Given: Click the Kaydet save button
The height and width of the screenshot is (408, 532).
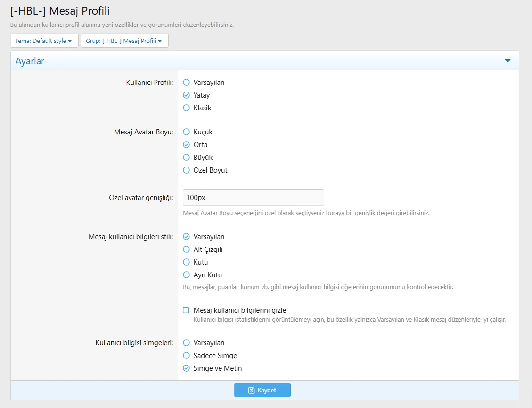Looking at the screenshot, I should (262, 390).
